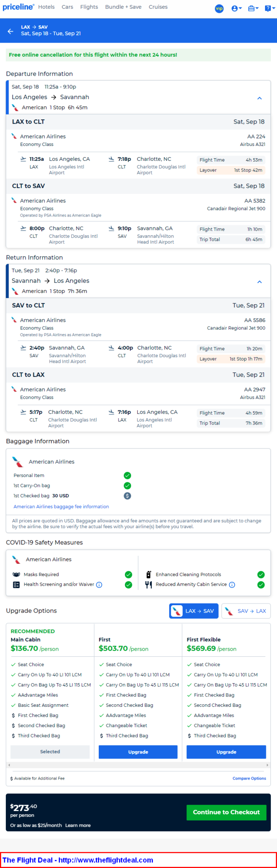Click info icon next to Health Screening
Screen dimensions: 277x868
(99, 584)
